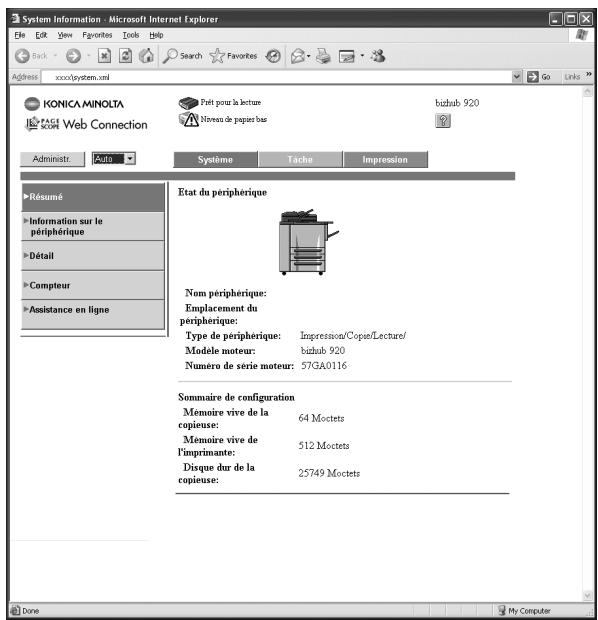Viewport: 598px width, 620px height.
Task: Click the scanner ready status icon
Action: 188,103
